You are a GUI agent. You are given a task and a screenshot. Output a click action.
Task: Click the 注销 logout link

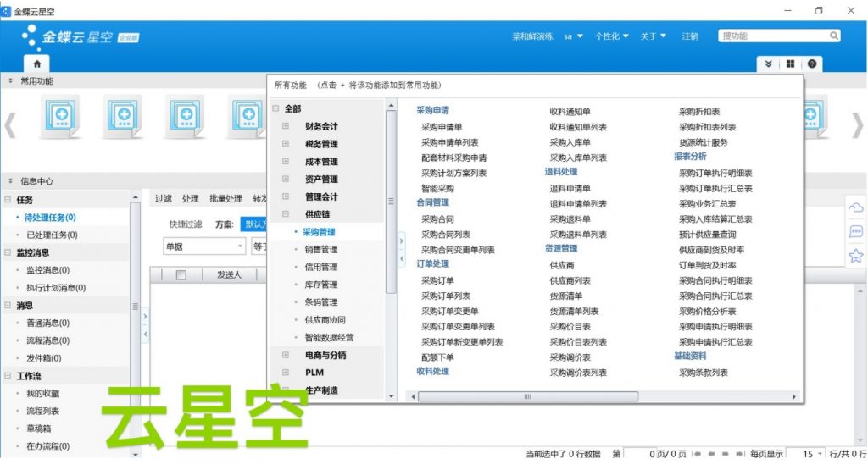[690, 36]
